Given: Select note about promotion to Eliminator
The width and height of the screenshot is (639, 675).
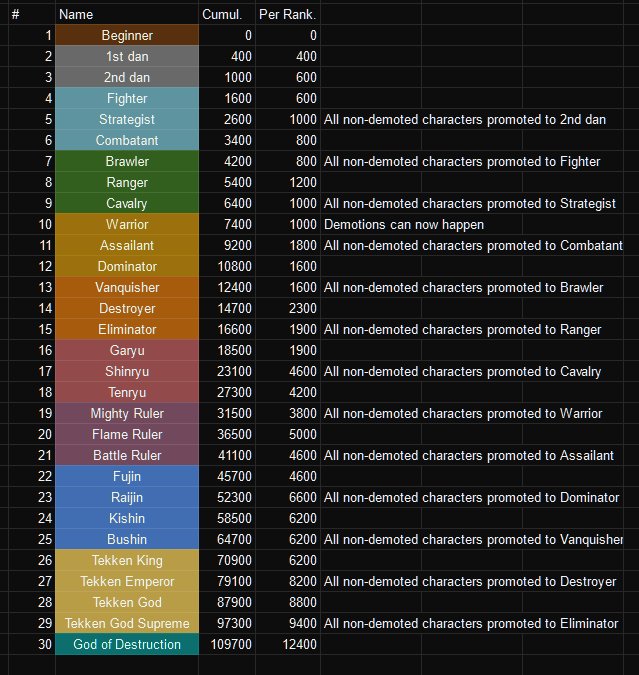Looking at the screenshot, I should [471, 623].
